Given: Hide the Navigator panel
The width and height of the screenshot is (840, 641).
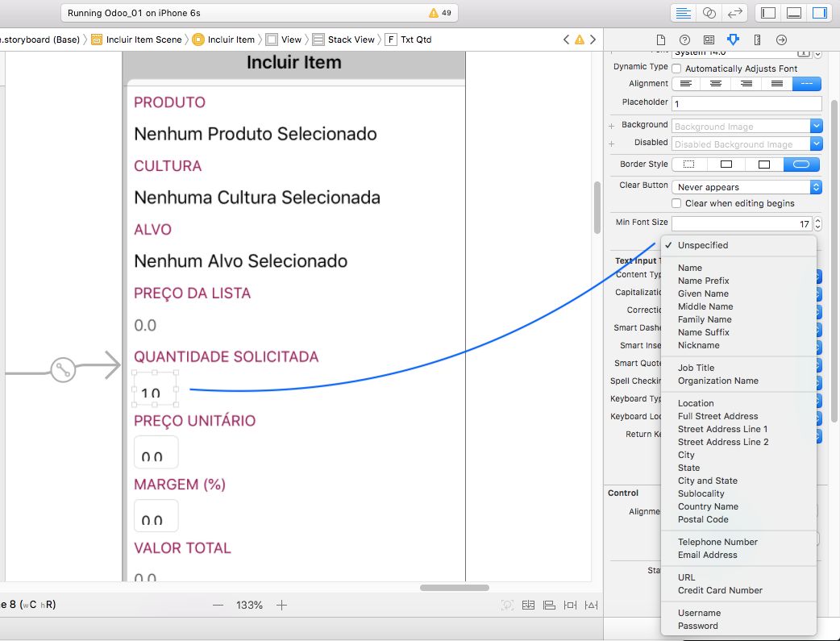Looking at the screenshot, I should click(768, 13).
